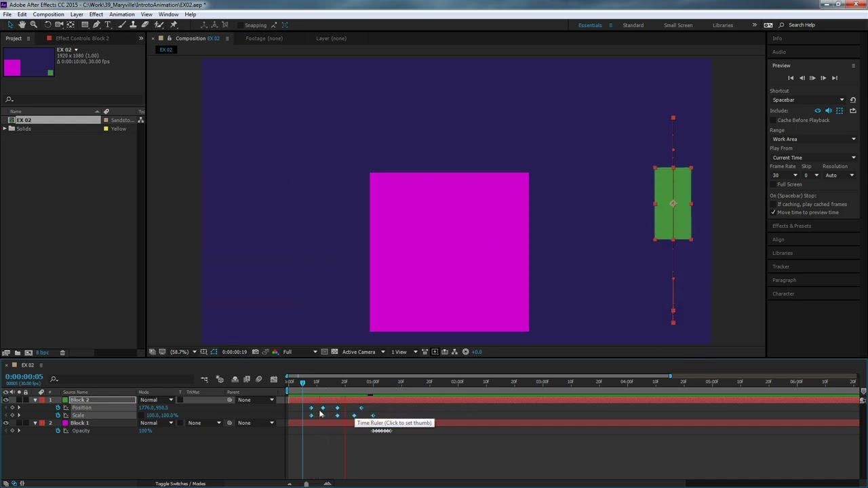
Task: Open the Animation menu
Action: click(121, 14)
